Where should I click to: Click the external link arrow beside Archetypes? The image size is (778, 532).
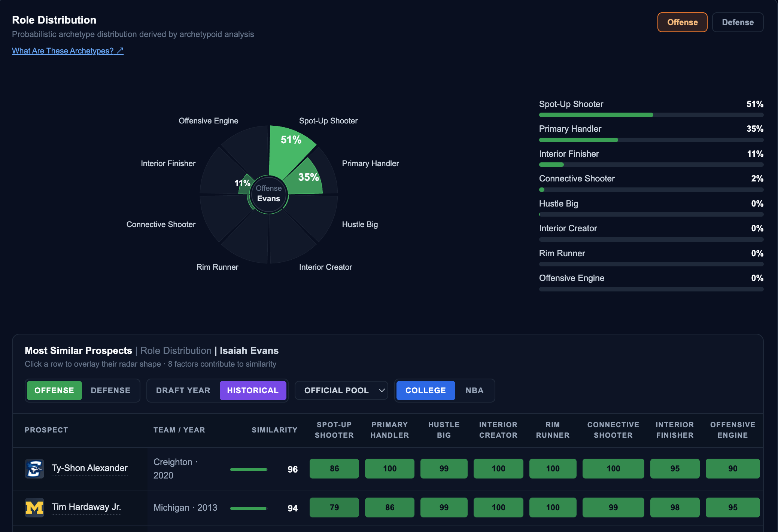point(120,51)
